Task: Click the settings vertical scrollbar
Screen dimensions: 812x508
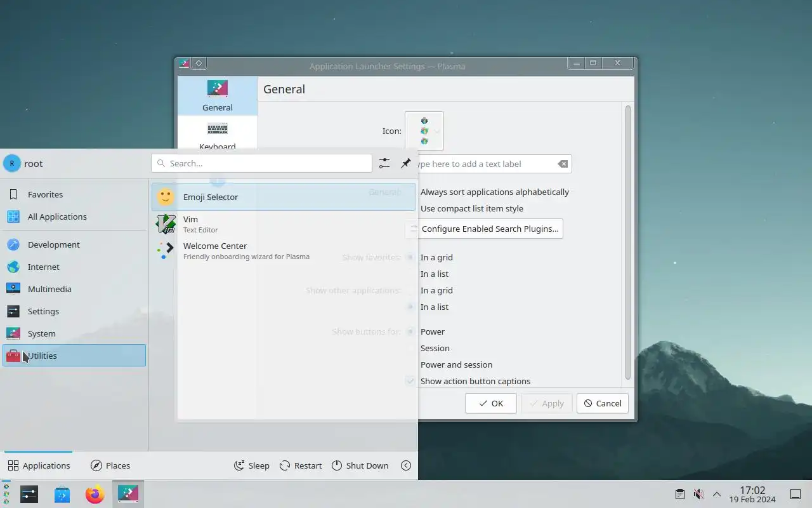Action: (628, 243)
